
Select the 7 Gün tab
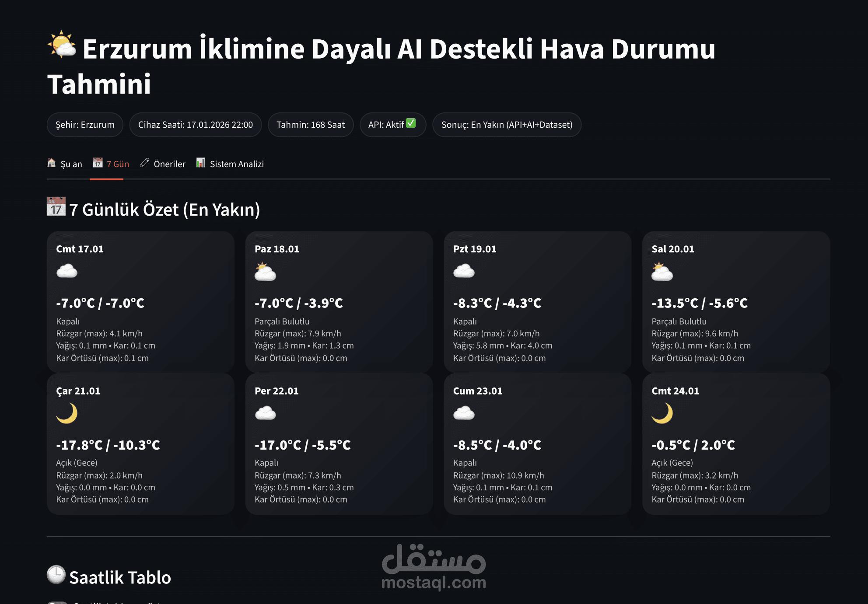pos(111,164)
